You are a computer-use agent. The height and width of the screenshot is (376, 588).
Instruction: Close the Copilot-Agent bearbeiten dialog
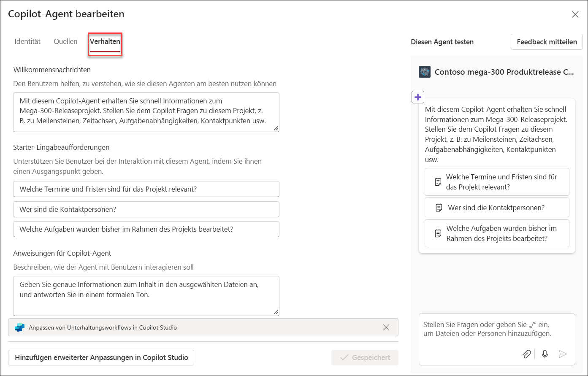[575, 14]
